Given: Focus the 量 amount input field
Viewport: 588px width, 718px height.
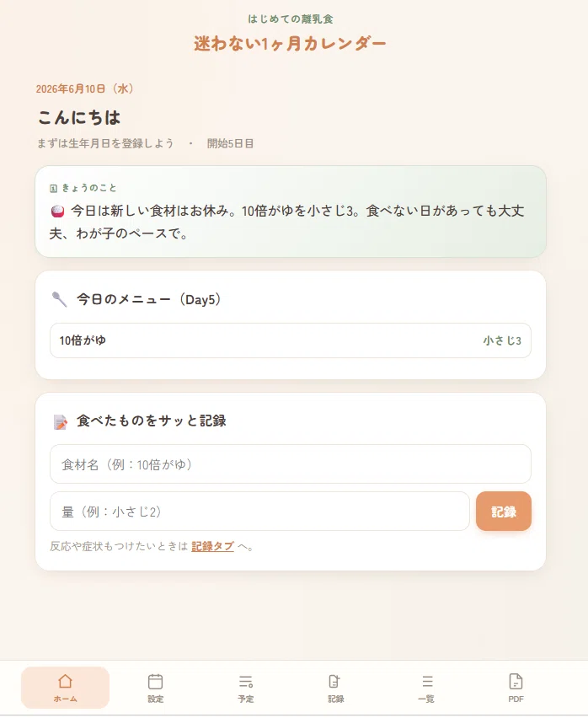Looking at the screenshot, I should pos(259,511).
